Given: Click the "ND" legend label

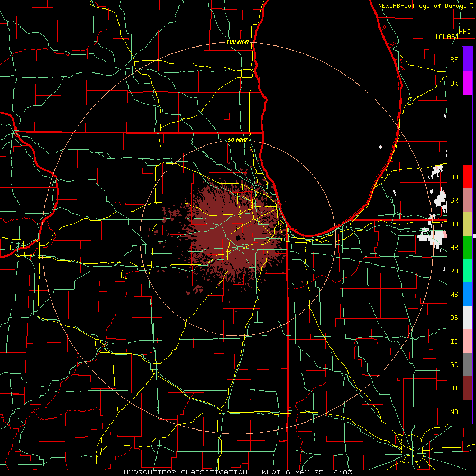Looking at the screenshot, I should tap(454, 411).
